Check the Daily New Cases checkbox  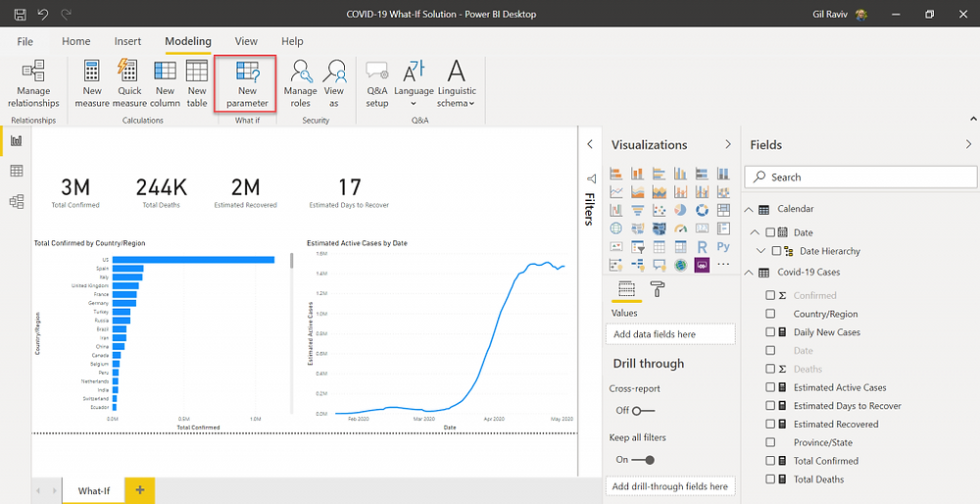click(x=770, y=332)
